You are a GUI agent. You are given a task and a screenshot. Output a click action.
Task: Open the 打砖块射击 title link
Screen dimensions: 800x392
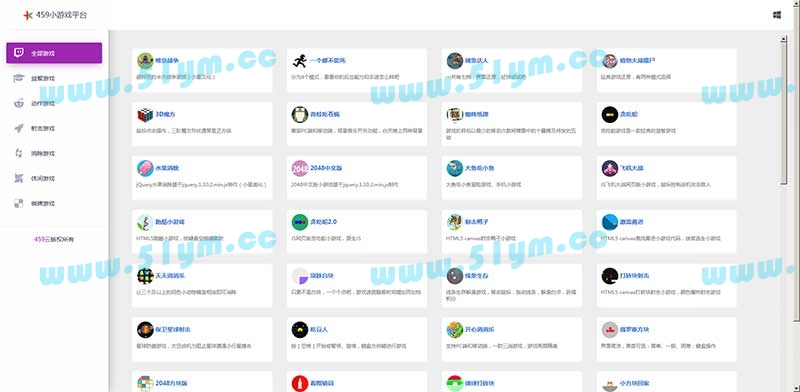tap(634, 276)
